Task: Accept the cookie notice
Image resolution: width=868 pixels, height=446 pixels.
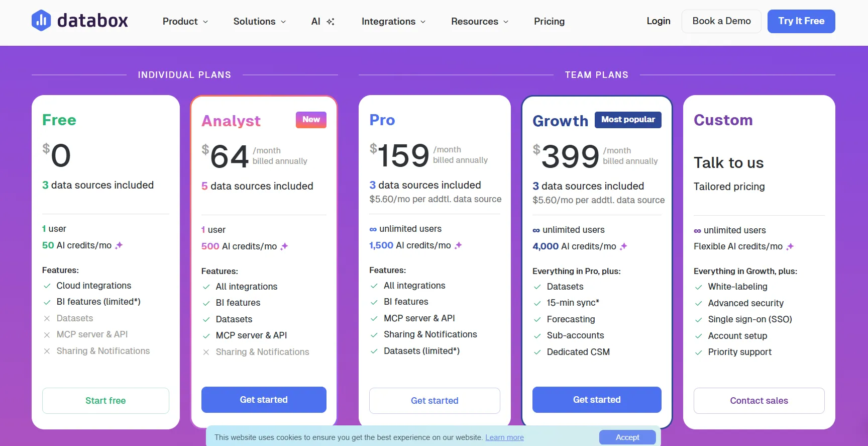Action: pos(627,437)
